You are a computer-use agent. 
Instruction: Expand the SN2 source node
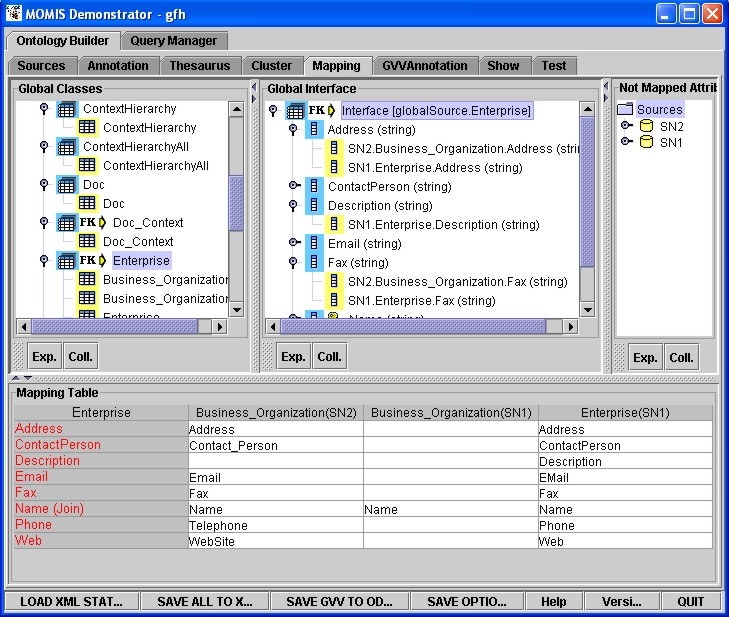click(x=626, y=125)
